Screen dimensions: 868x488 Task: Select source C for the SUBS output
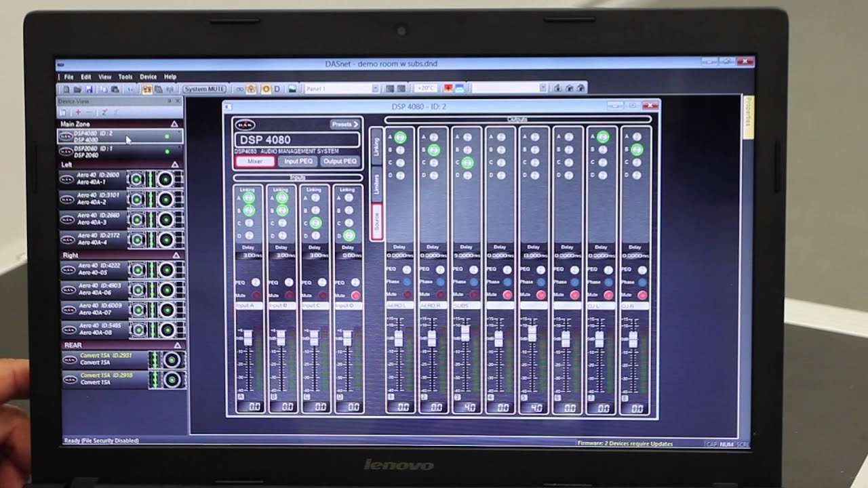click(467, 163)
